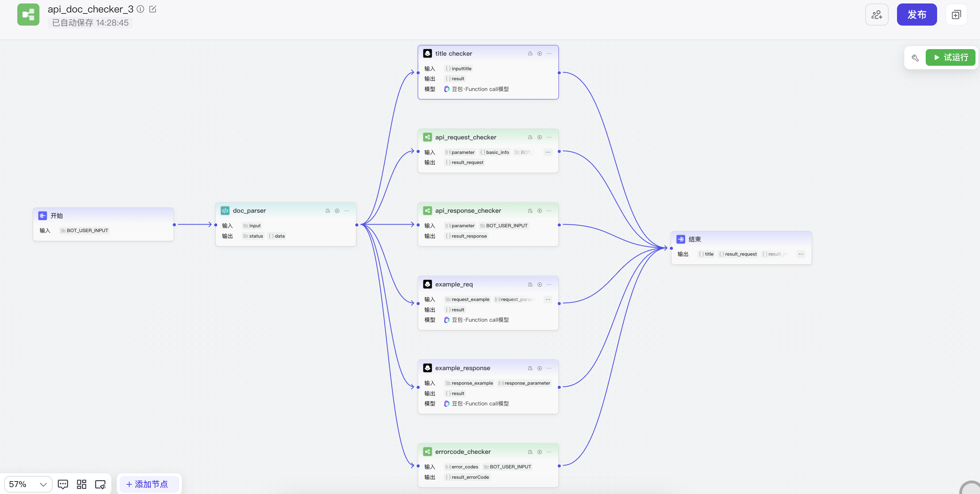Open the more options menu on example_req
The image size is (980, 494).
(x=549, y=284)
